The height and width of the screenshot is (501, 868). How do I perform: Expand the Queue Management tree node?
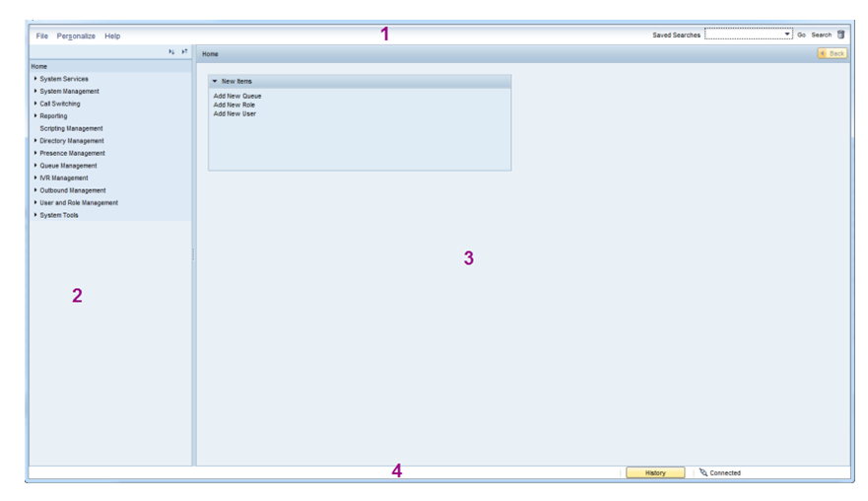point(35,166)
